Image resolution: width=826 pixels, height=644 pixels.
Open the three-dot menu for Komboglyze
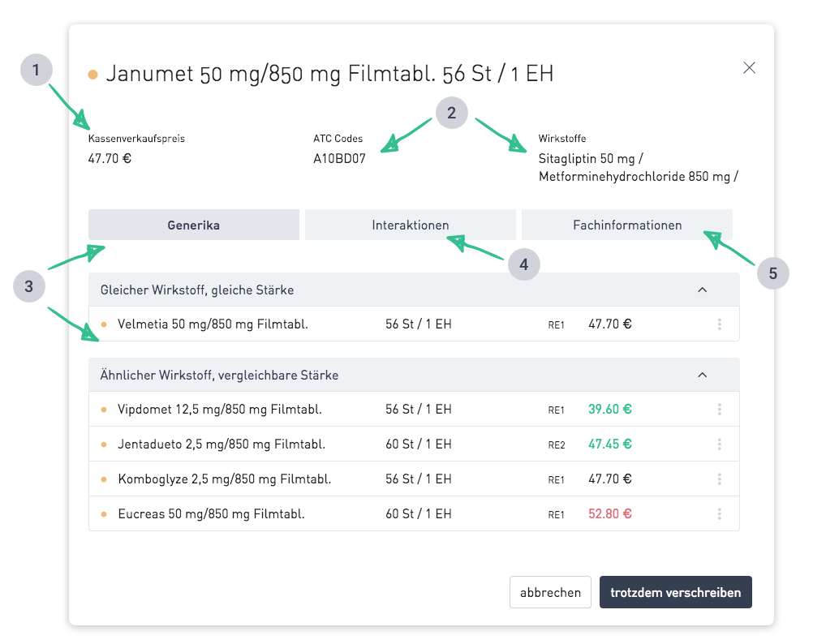tap(720, 479)
